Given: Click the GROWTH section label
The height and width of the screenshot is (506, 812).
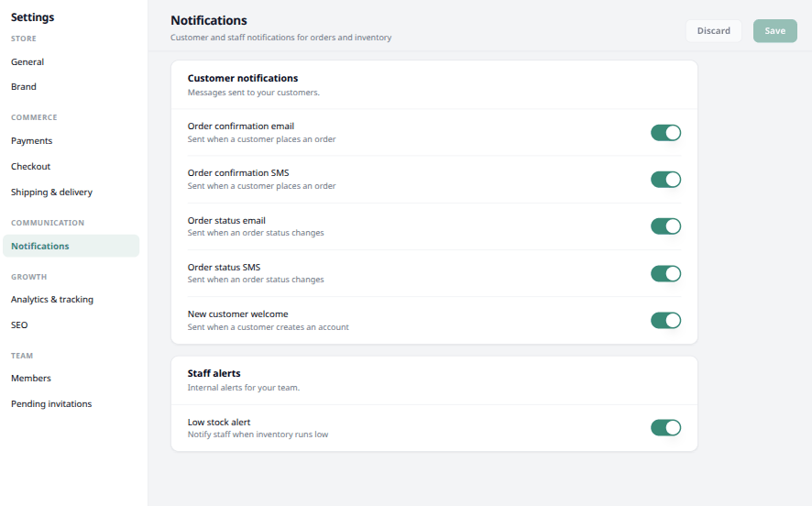Looking at the screenshot, I should [x=29, y=277].
